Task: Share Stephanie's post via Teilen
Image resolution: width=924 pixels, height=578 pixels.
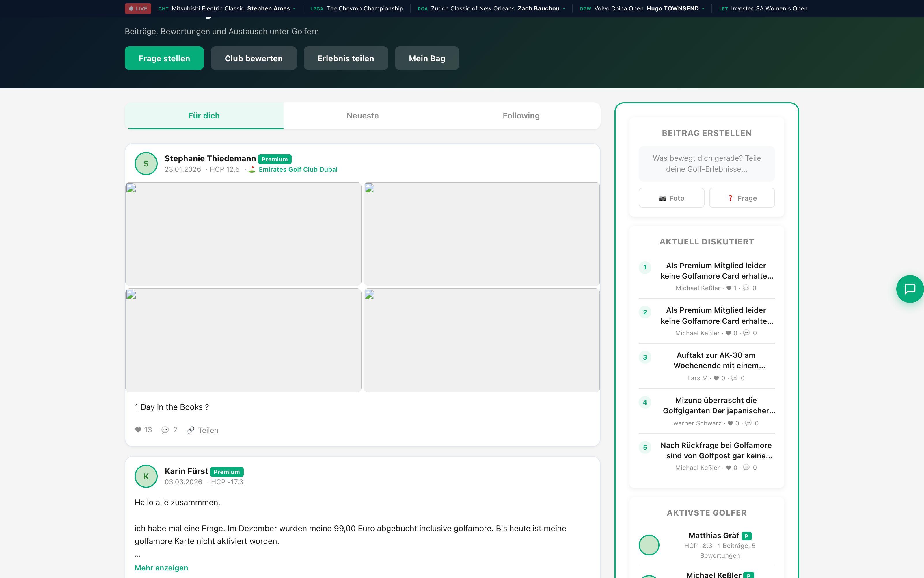Action: 202,430
